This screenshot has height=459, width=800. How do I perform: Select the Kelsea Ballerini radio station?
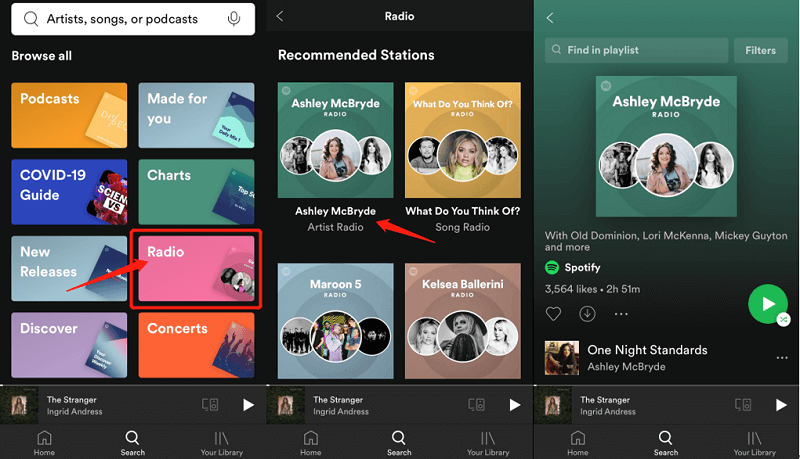click(462, 320)
